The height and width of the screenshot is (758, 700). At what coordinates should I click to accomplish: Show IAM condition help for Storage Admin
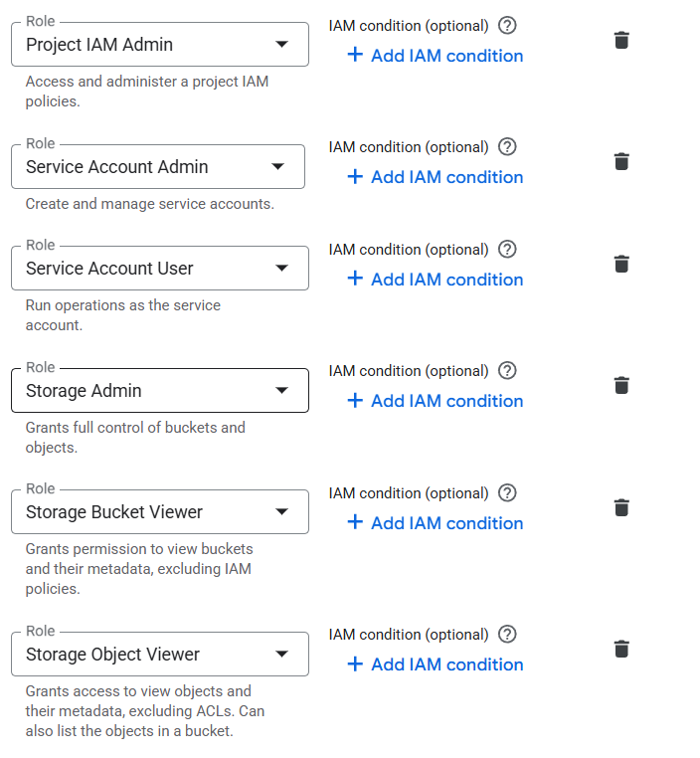[x=507, y=371]
